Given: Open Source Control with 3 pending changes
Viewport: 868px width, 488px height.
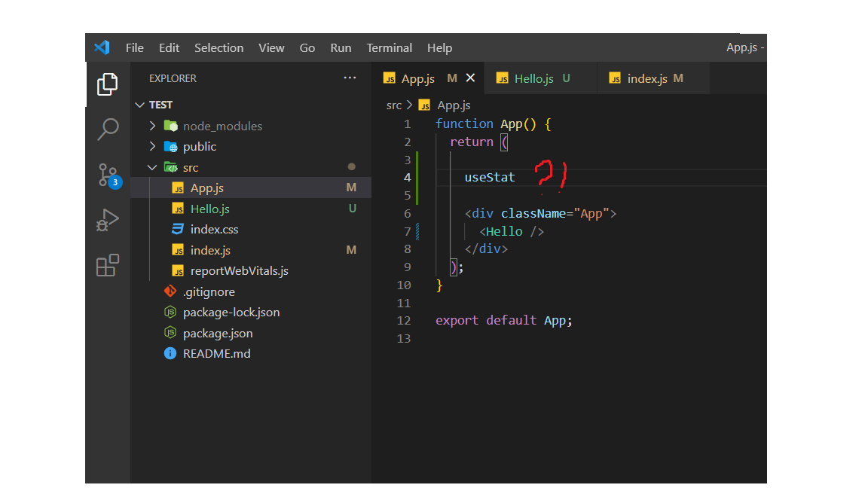Looking at the screenshot, I should pyautogui.click(x=108, y=175).
